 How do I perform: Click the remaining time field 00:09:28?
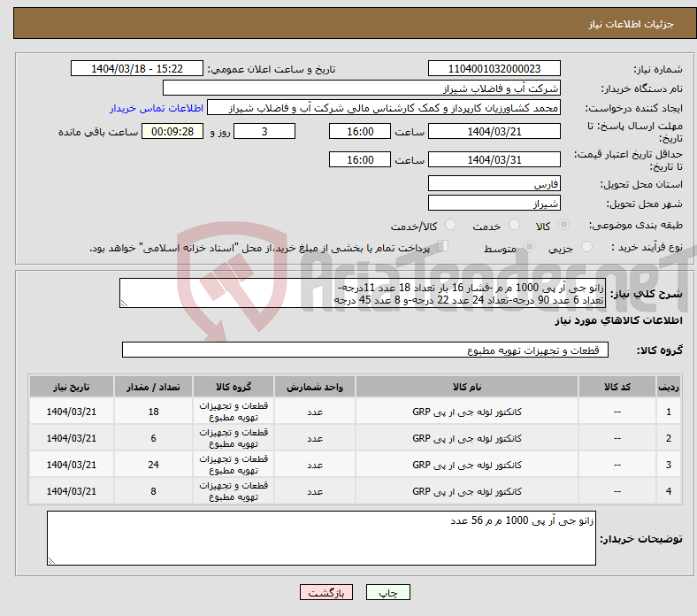(x=172, y=131)
